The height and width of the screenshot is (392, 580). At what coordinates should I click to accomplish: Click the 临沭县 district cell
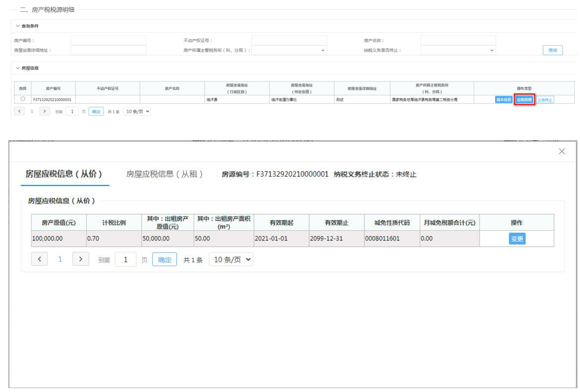[237, 100]
